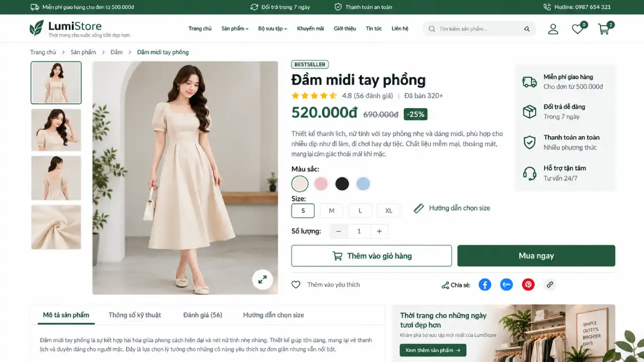Copy product link icon
The image size is (644, 362).
(x=550, y=285)
